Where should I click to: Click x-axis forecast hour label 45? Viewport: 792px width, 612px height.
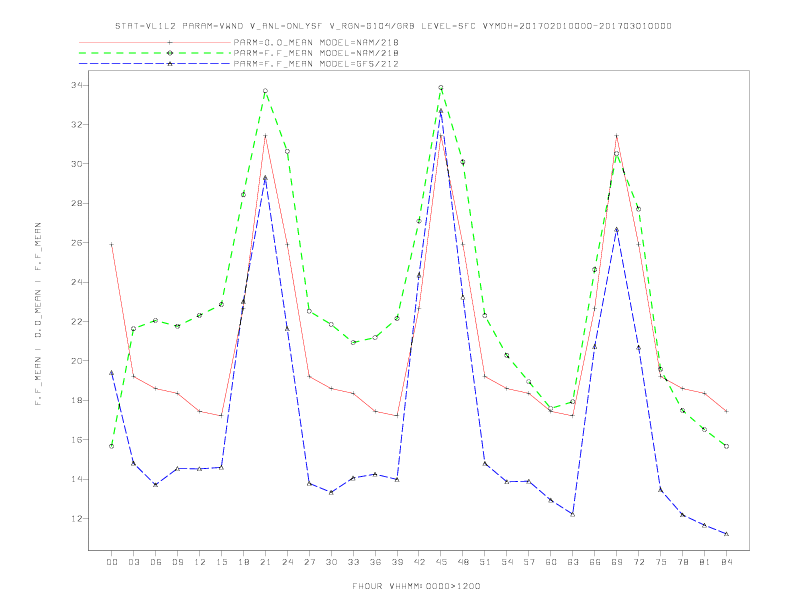[x=441, y=562]
